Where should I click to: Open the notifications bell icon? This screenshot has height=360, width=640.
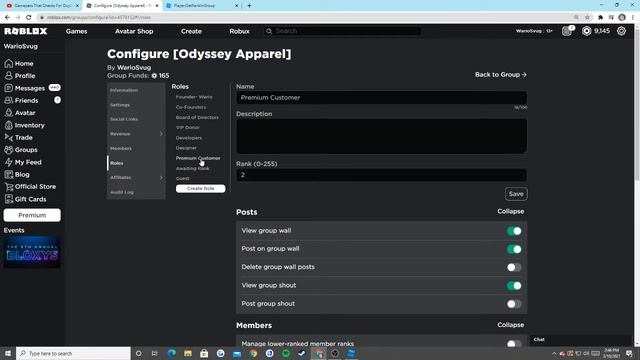point(567,31)
